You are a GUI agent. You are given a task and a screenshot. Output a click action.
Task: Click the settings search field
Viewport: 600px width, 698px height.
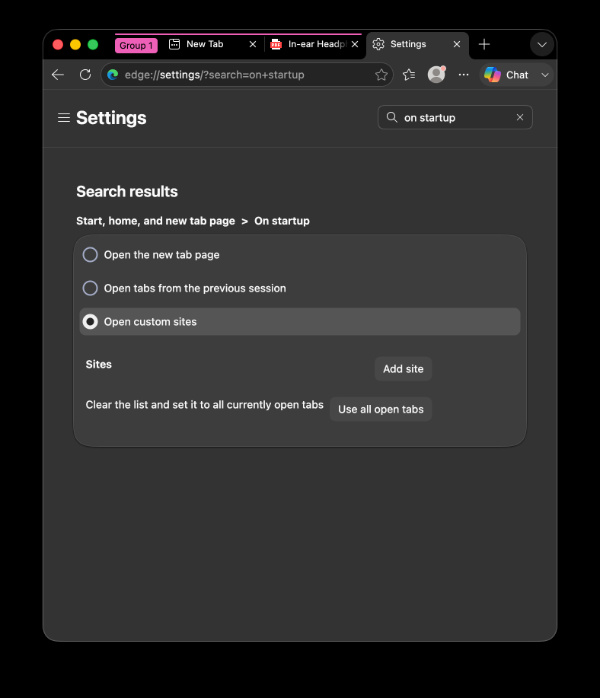455,118
